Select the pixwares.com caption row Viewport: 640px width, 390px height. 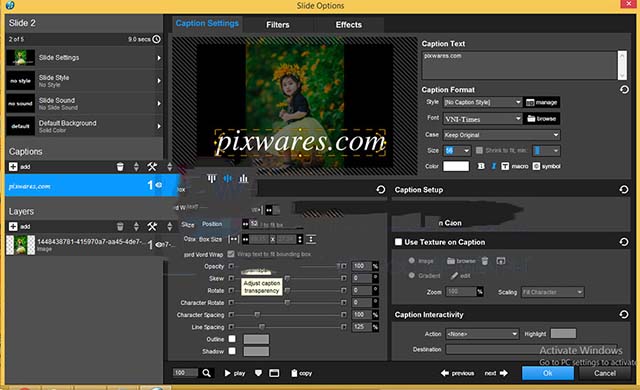[92, 186]
